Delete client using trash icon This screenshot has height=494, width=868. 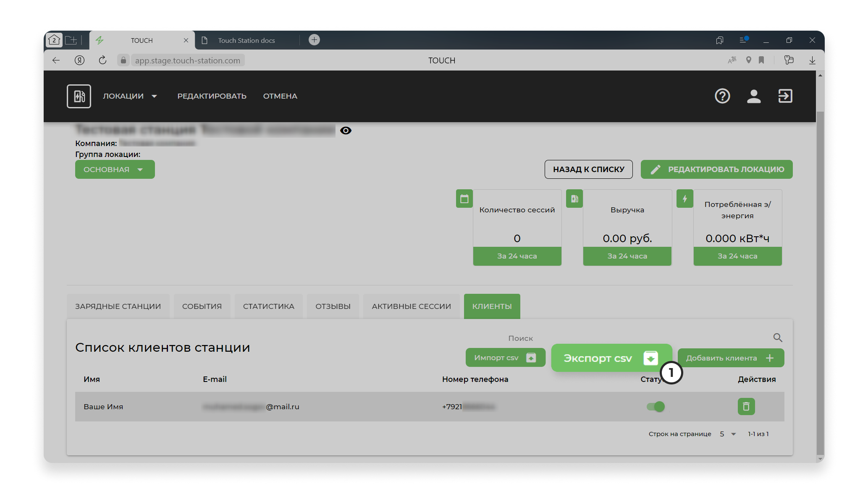click(x=746, y=406)
